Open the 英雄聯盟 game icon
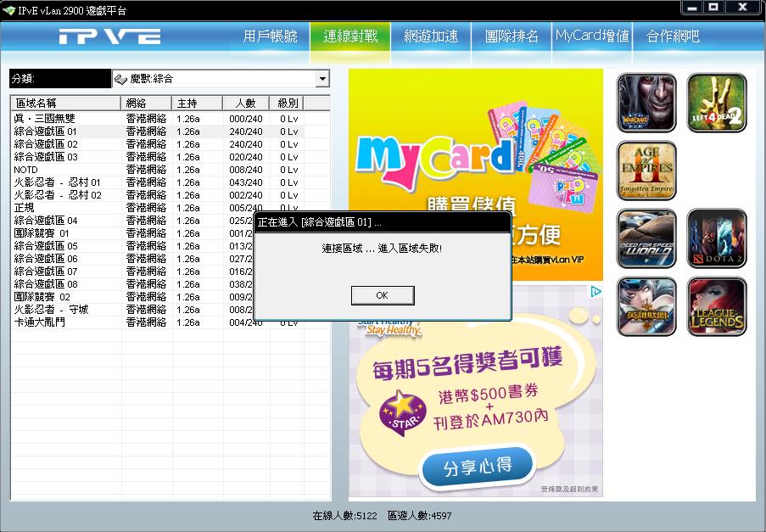 click(x=646, y=307)
